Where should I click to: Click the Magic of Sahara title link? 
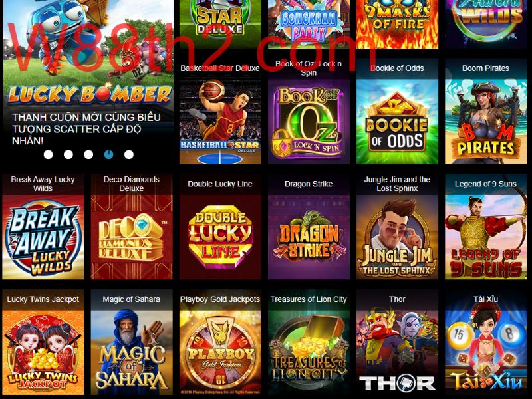click(131, 299)
